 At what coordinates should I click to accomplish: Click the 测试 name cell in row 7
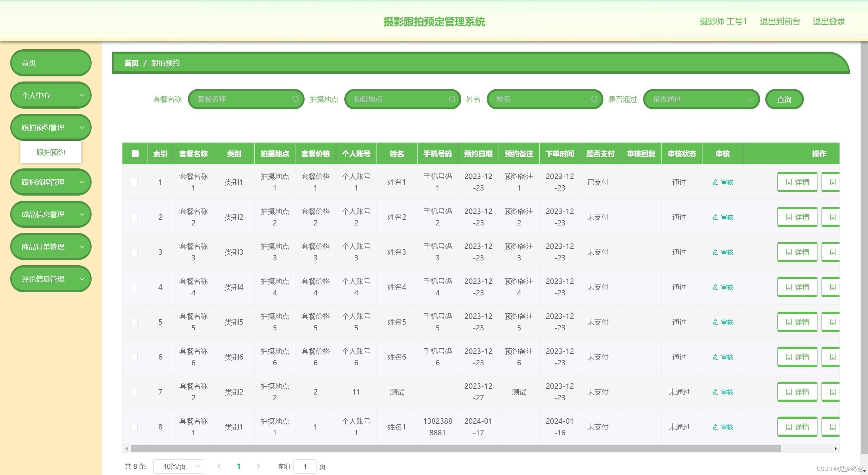[397, 392]
